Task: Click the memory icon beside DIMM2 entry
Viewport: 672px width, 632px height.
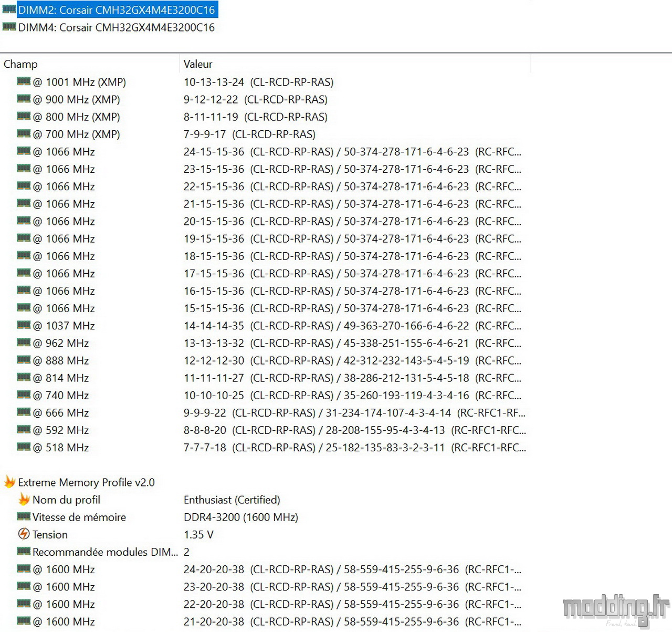Action: tap(9, 9)
